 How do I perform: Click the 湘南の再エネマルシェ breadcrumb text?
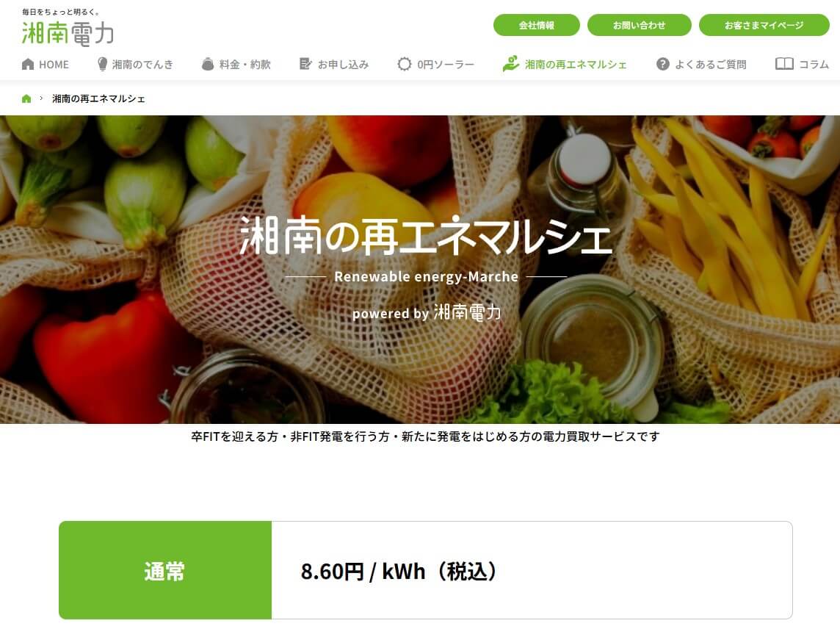pos(98,98)
